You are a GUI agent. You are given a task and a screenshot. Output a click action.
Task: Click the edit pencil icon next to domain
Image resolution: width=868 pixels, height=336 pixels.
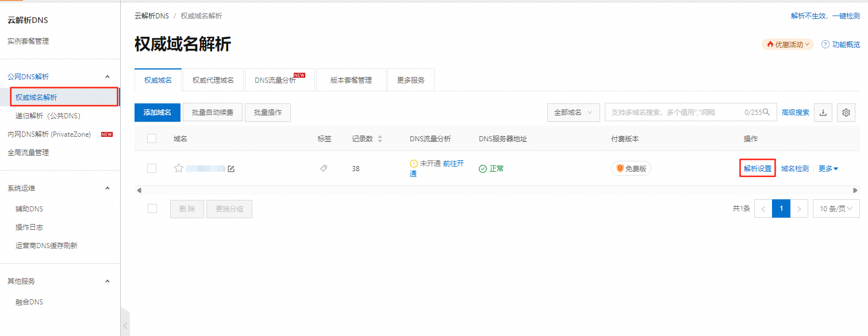231,169
